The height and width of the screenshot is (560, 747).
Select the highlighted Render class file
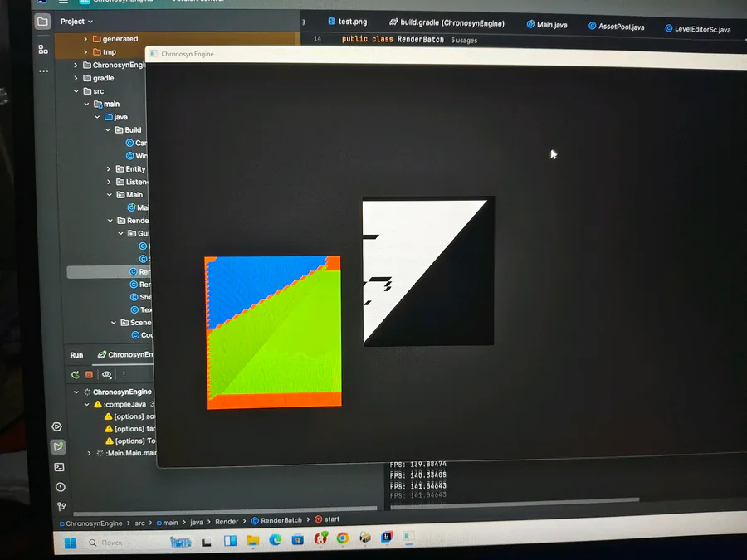109,272
